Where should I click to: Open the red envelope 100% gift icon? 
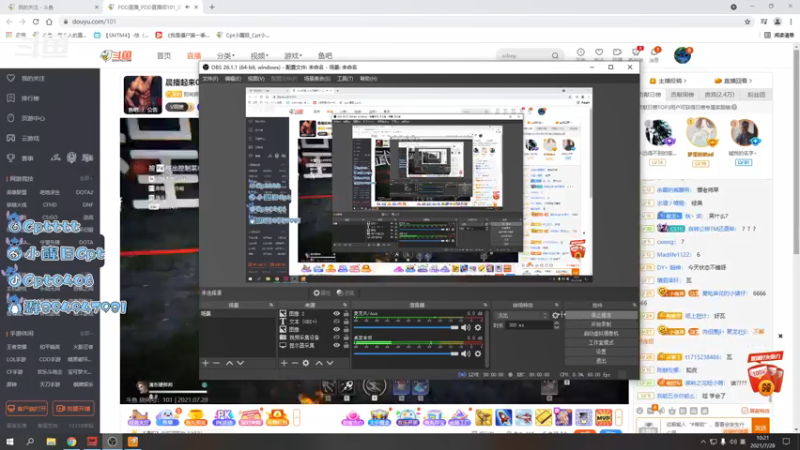point(765,374)
